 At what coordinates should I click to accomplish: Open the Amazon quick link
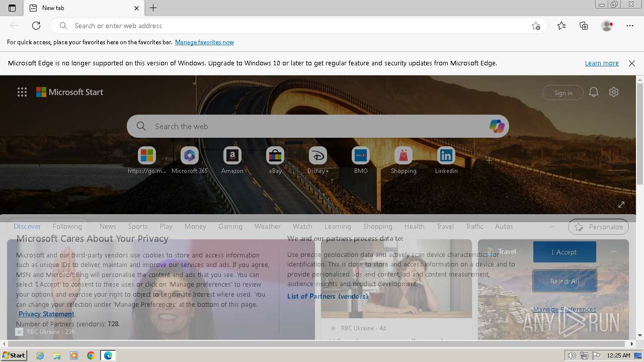click(232, 161)
